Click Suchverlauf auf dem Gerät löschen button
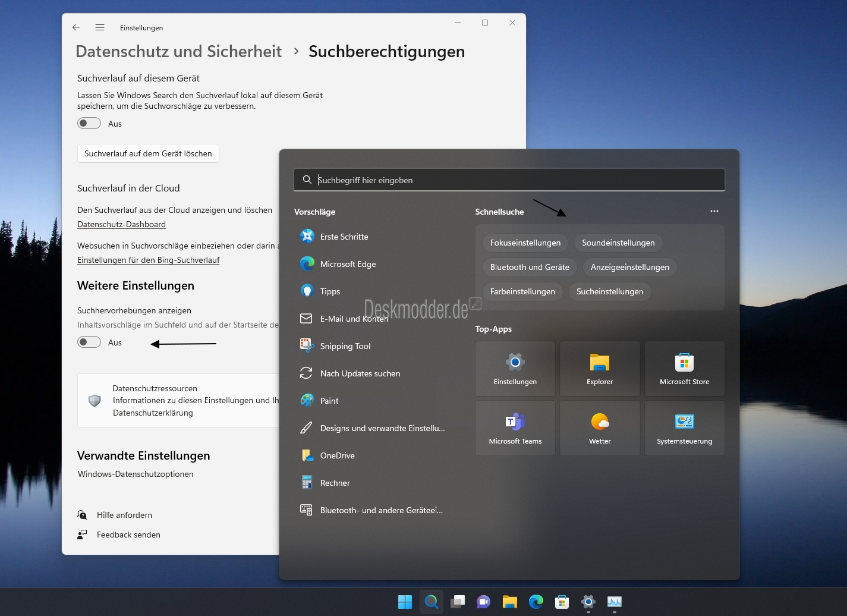This screenshot has height=616, width=847. tap(148, 153)
